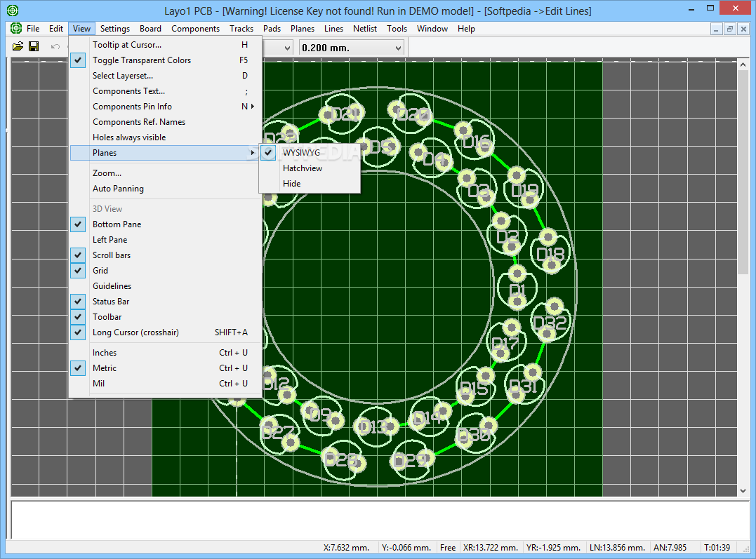The image size is (756, 559).
Task: Click the Free status indicator
Action: (x=447, y=548)
